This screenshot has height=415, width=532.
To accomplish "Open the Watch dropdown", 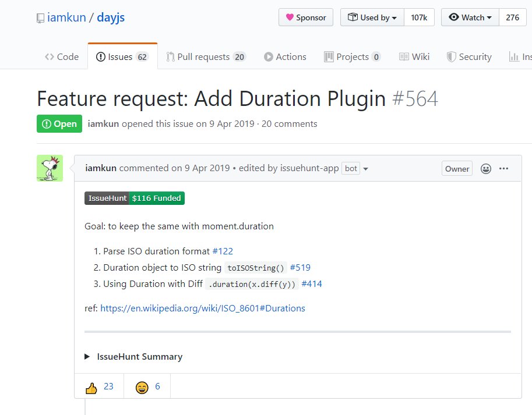I will (x=470, y=17).
